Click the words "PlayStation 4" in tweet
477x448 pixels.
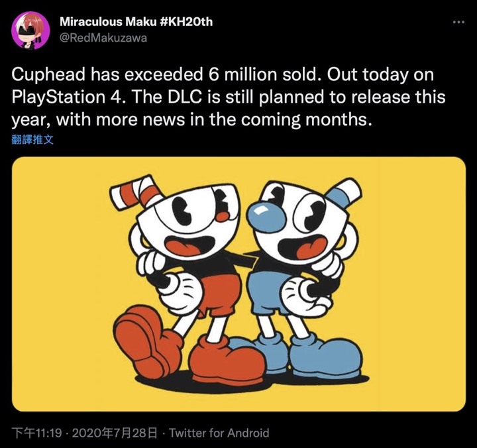tap(68, 97)
